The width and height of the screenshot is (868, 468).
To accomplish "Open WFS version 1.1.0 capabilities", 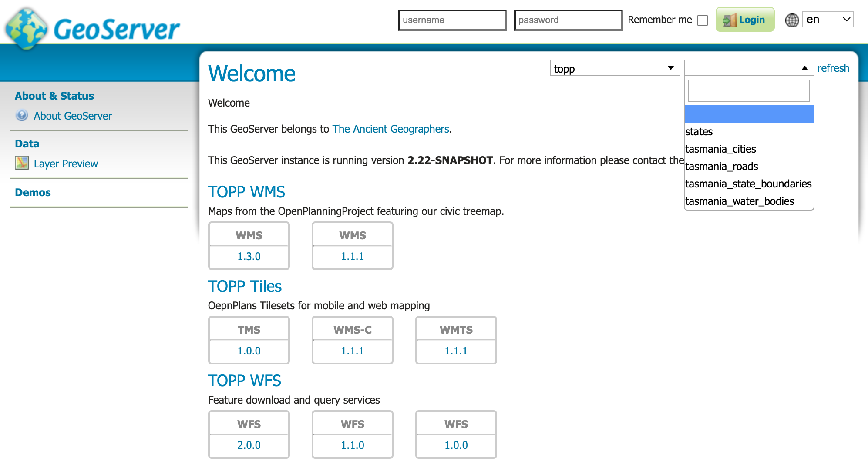I will click(353, 445).
